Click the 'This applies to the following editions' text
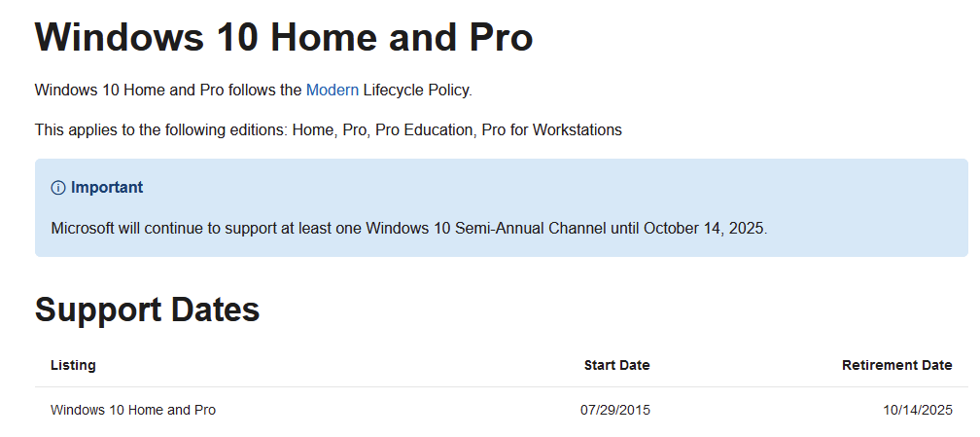The height and width of the screenshot is (437, 980). [161, 130]
